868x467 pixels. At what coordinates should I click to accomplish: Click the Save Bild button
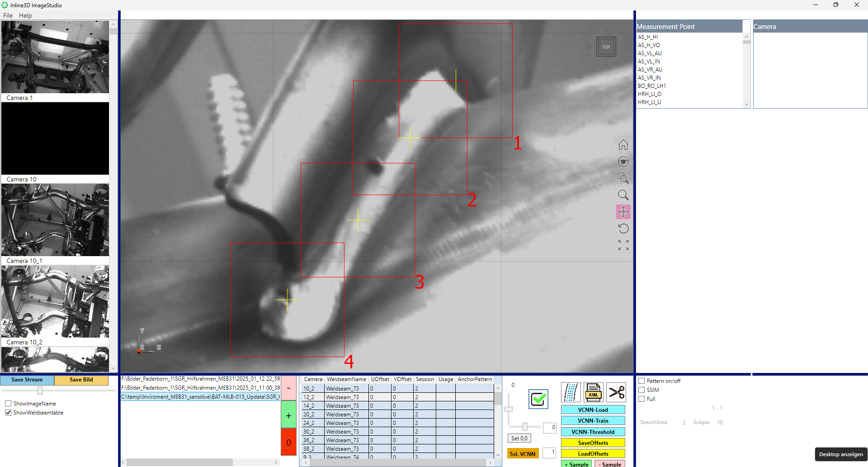81,380
